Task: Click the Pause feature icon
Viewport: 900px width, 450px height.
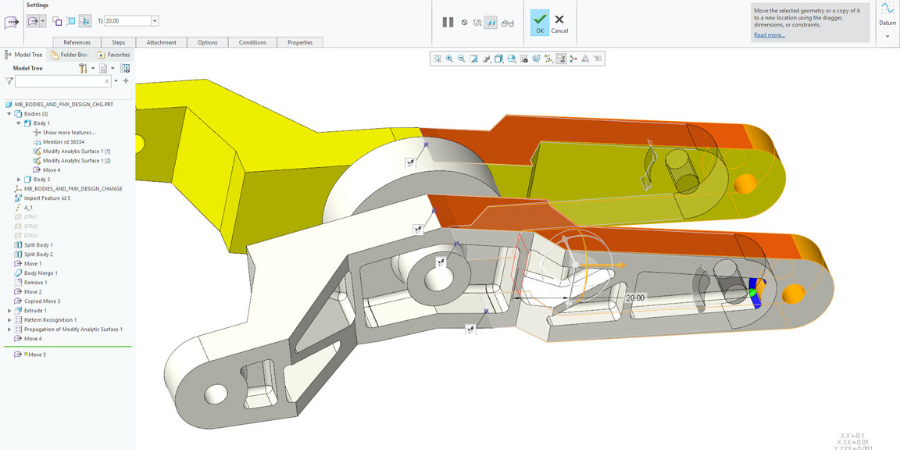Action: tap(448, 22)
